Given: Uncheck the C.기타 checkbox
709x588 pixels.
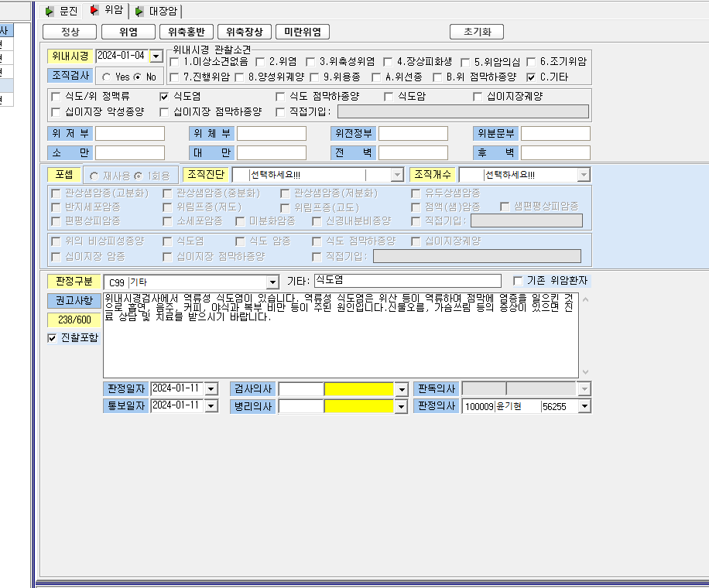Looking at the screenshot, I should click(531, 77).
